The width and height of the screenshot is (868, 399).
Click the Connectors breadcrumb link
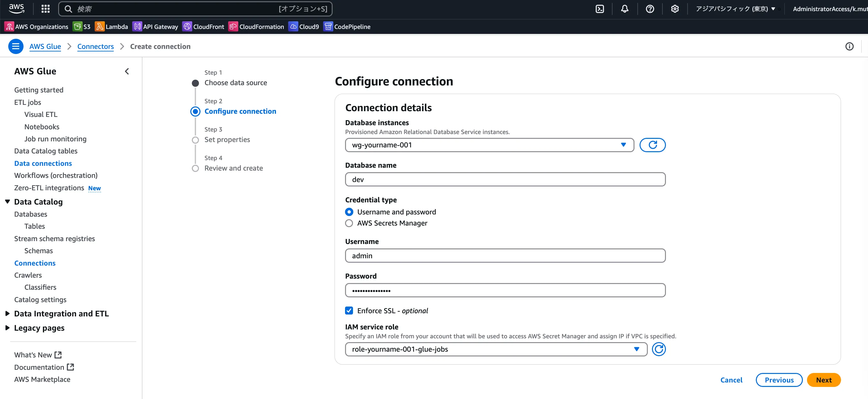click(95, 46)
